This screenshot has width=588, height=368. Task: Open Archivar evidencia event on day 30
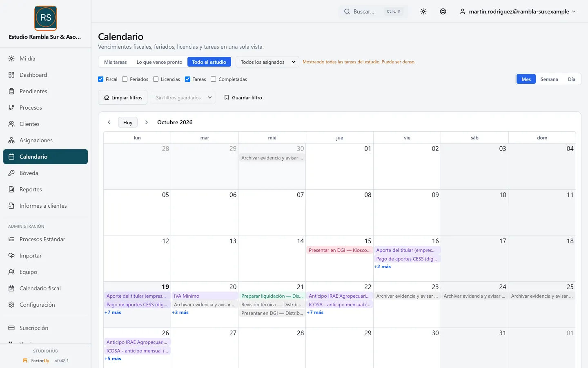pos(272,158)
